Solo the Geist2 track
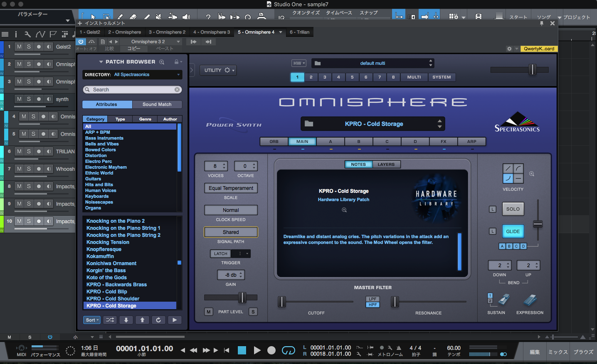Screen dimensions: 597x364 pyautogui.click(x=29, y=47)
